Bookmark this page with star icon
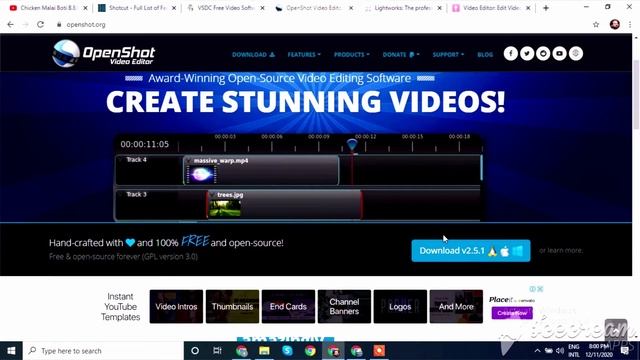640x360 pixels. click(x=596, y=24)
